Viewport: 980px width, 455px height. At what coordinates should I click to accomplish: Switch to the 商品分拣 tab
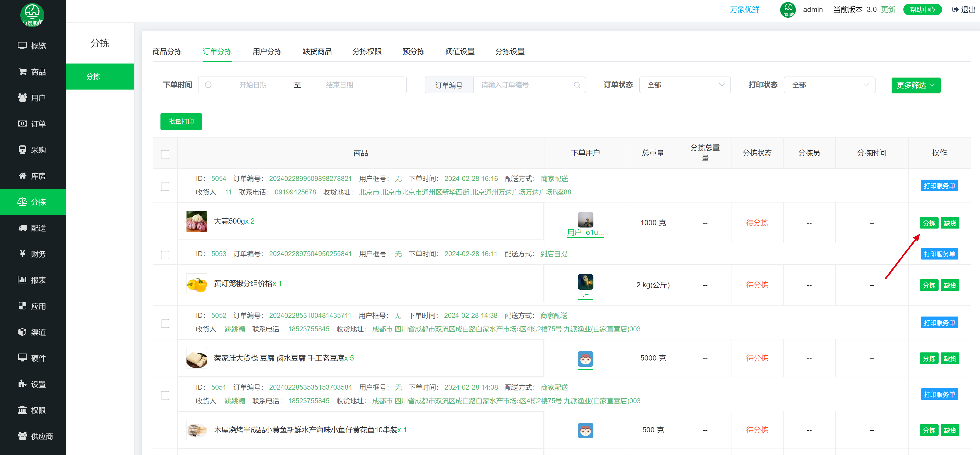pyautogui.click(x=167, y=51)
